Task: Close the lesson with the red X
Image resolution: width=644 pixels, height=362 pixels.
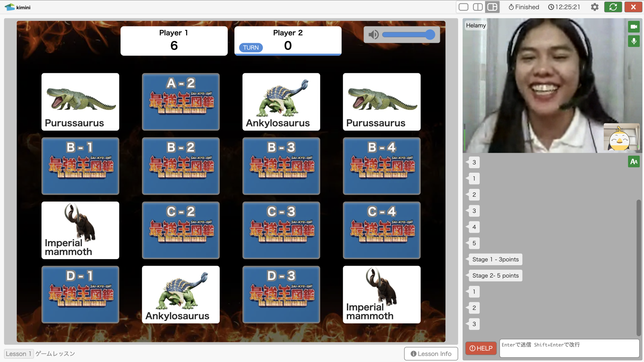Action: click(633, 7)
